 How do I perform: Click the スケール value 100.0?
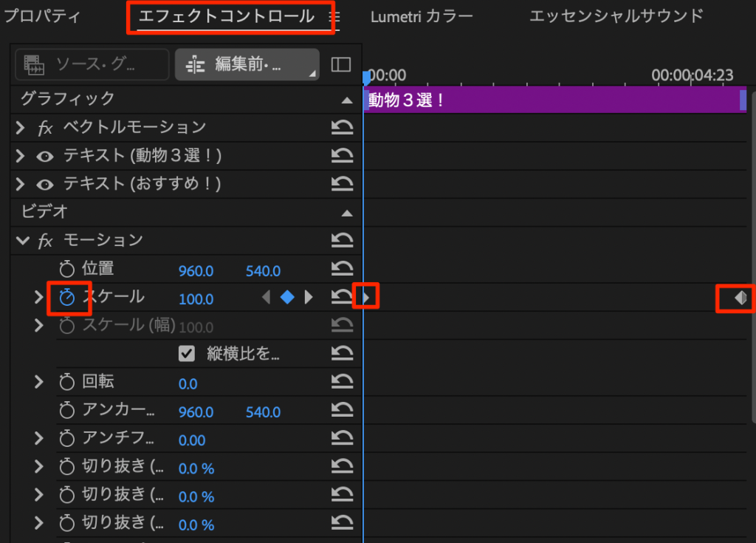click(196, 299)
